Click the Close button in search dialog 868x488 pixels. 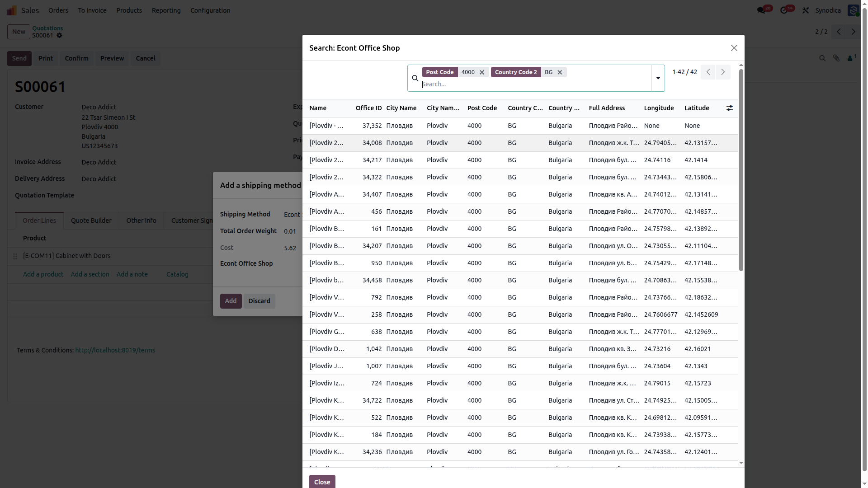click(x=322, y=482)
